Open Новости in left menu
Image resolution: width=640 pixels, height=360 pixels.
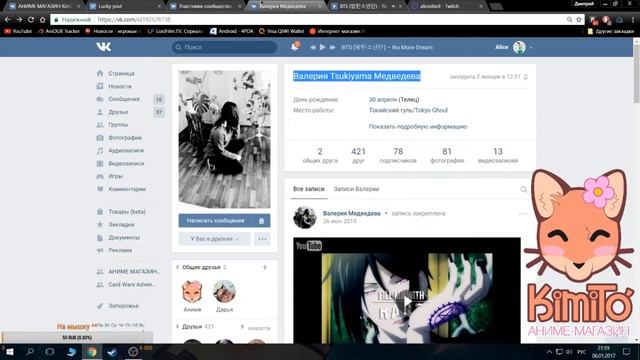(x=120, y=86)
